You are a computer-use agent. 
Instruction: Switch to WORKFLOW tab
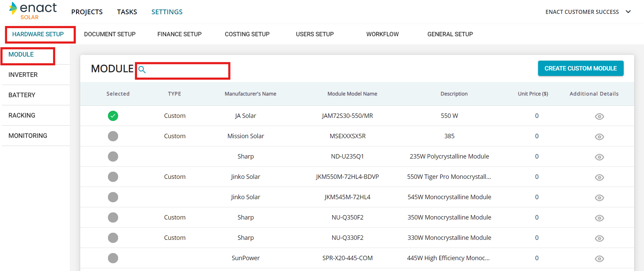click(x=382, y=34)
